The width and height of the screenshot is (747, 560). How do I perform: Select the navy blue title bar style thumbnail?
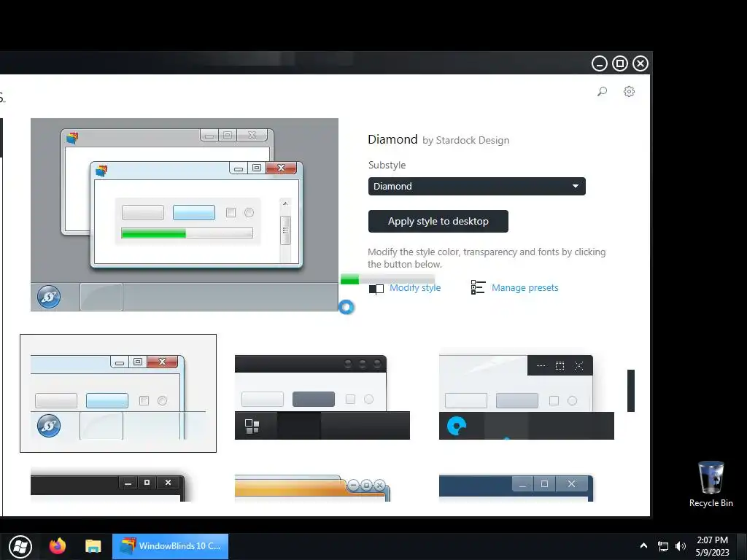point(516,488)
